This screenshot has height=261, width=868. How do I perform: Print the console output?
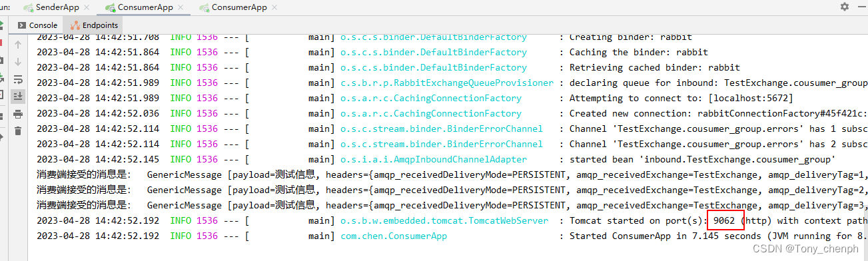[18, 114]
